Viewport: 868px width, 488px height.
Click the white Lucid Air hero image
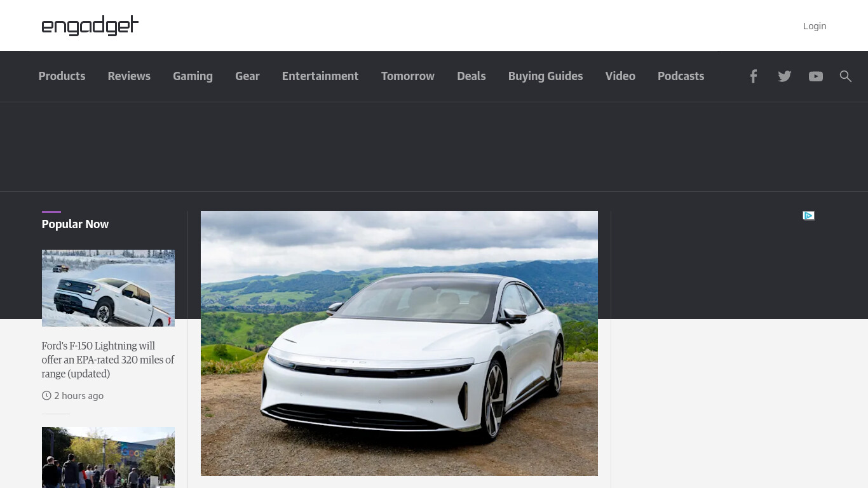click(399, 343)
